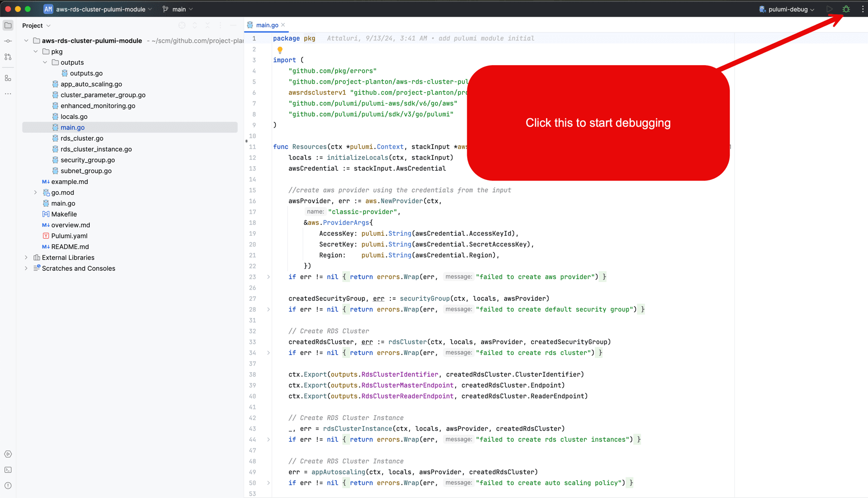Open the Pull Requests tool window
Viewport: 868px width, 498px height.
[8, 57]
